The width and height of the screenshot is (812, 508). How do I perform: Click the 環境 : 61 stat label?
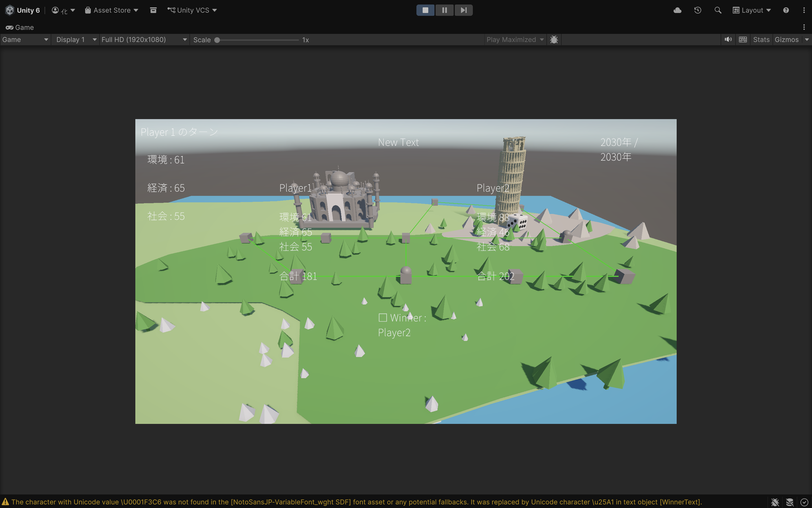point(166,159)
